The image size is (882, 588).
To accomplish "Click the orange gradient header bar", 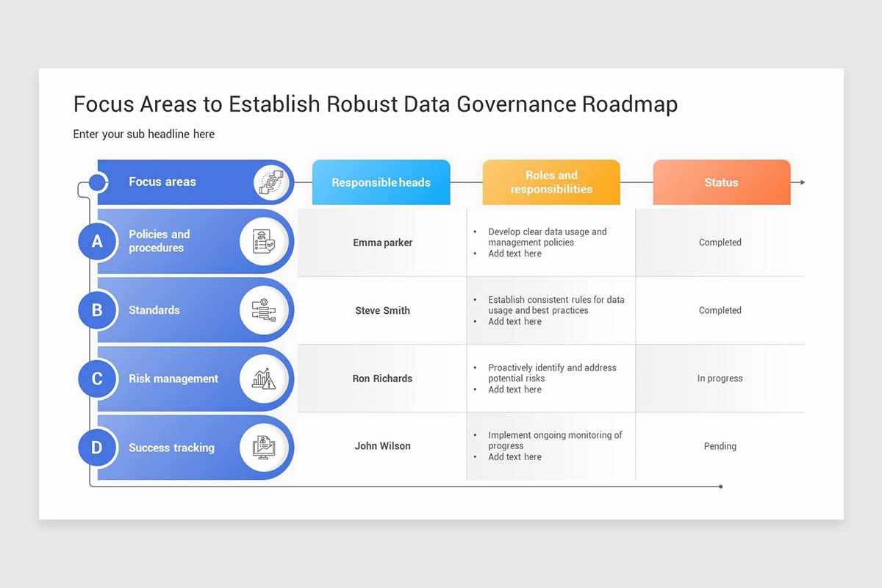I will pyautogui.click(x=721, y=182).
